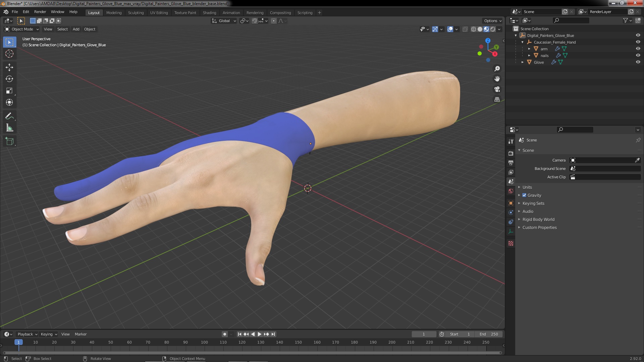Select the Cursor tool in the toolbar
This screenshot has width=644, height=362.
pos(9,54)
